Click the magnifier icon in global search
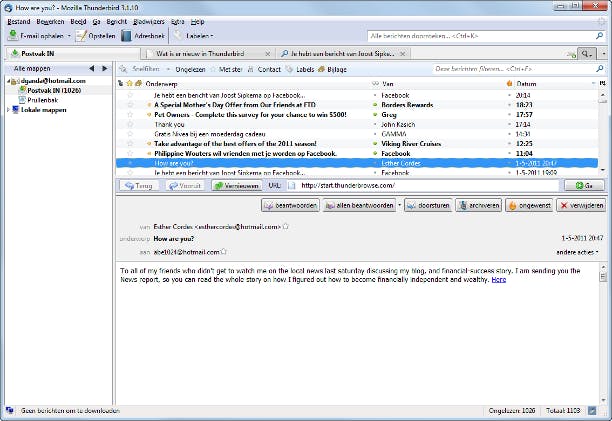Screen dimensions: 612x421 pos(599,36)
